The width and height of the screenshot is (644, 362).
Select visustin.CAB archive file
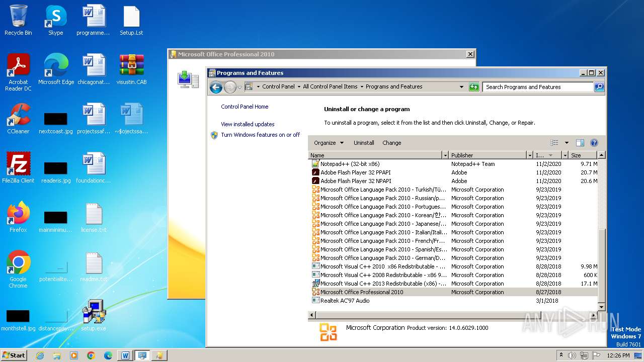(131, 69)
